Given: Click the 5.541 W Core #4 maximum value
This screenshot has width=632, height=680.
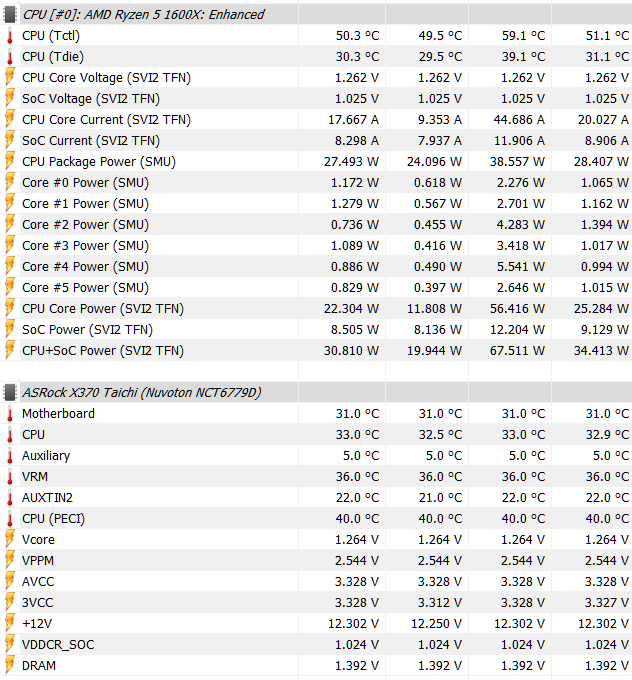Looking at the screenshot, I should pyautogui.click(x=521, y=267).
